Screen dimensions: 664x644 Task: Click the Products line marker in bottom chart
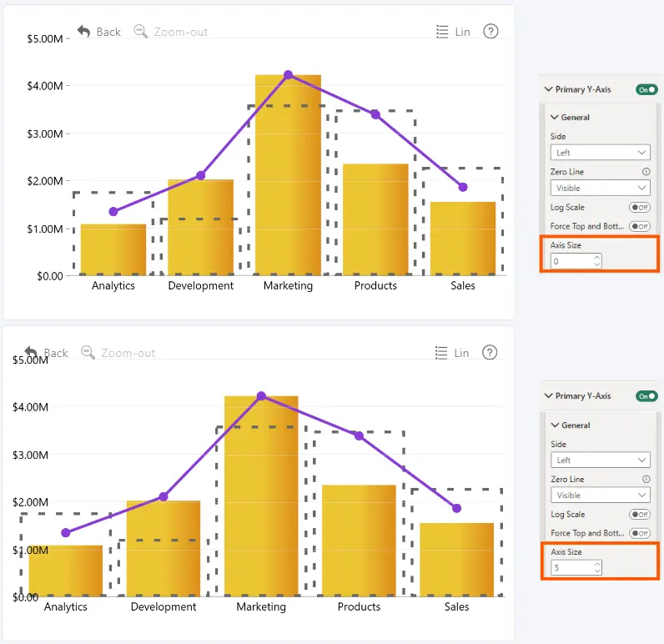pos(359,435)
